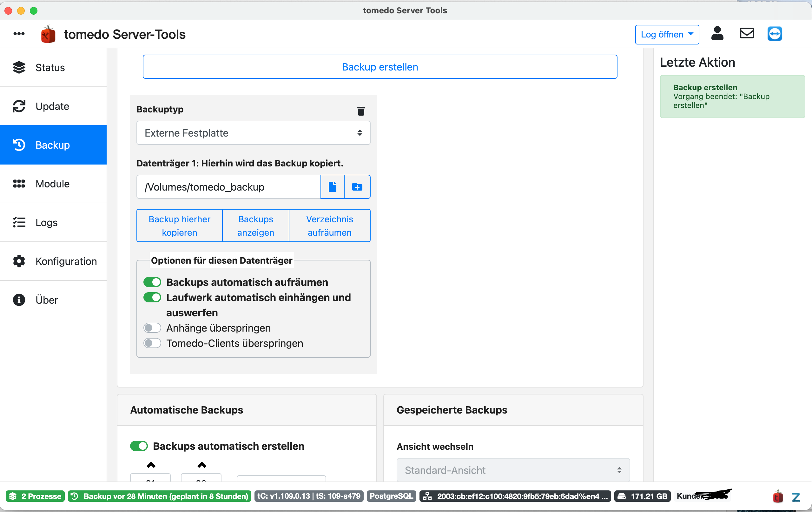Click the IPv6 network address badge

coord(515,496)
